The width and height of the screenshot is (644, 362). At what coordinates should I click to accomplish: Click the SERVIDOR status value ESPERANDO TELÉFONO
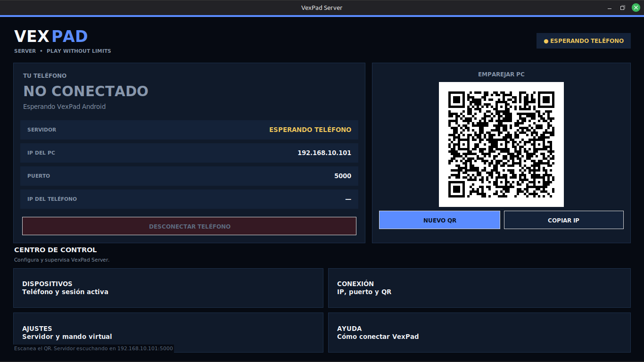pyautogui.click(x=310, y=130)
